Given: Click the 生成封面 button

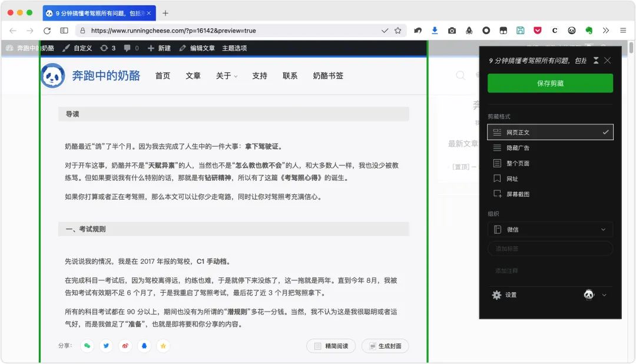Looking at the screenshot, I should click(385, 346).
